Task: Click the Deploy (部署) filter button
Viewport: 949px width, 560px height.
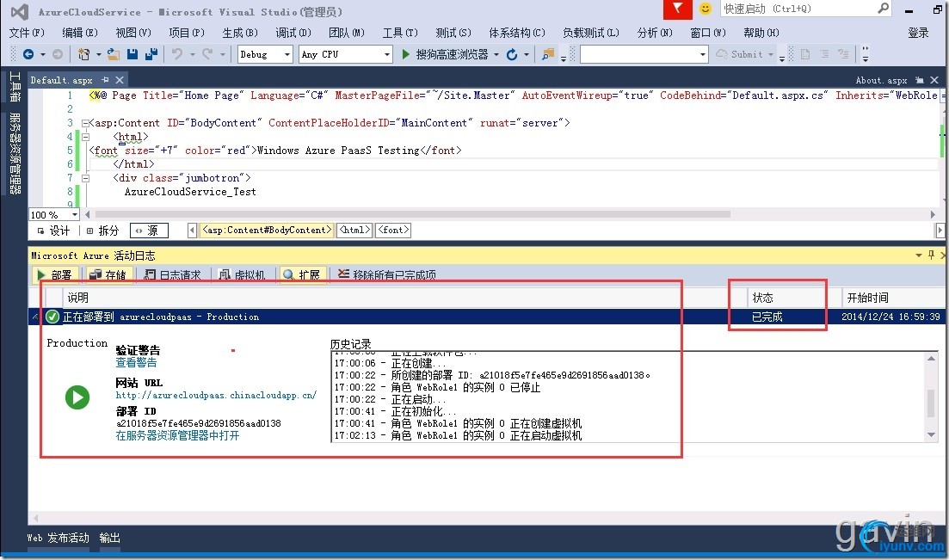Action: 54,275
